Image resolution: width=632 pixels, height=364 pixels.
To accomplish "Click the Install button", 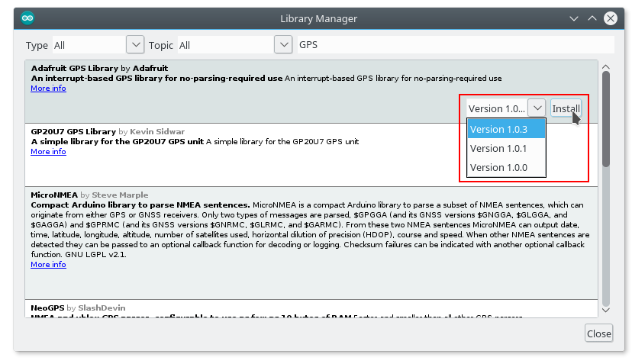I will pos(566,108).
